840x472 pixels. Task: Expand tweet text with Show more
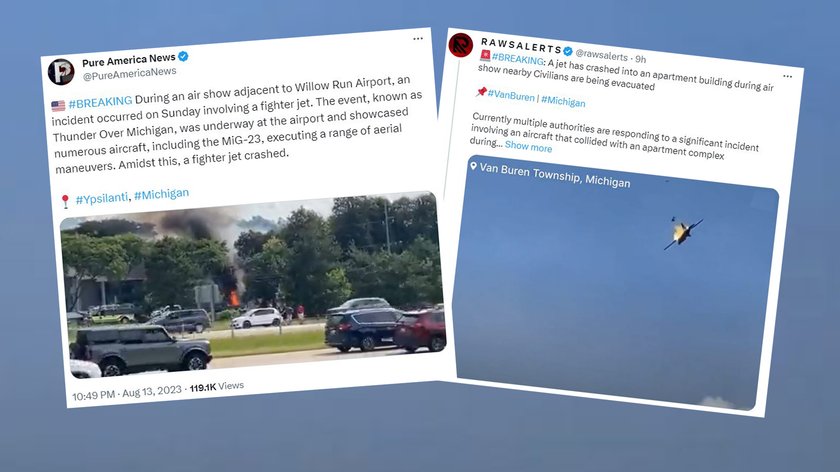pos(528,147)
